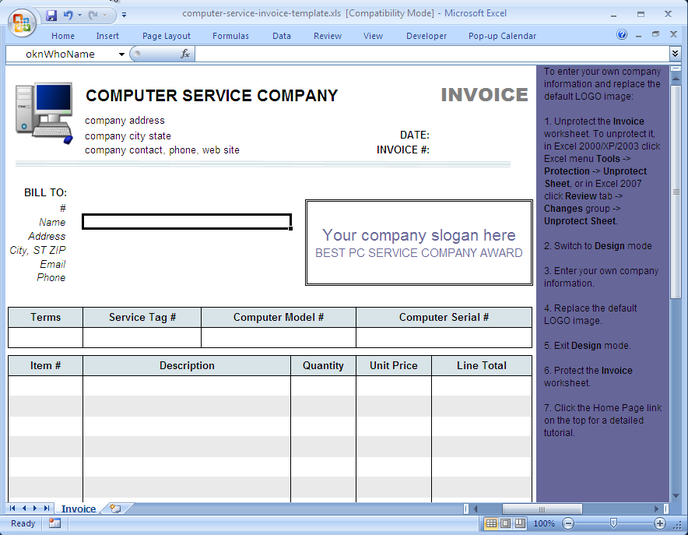Open the Redo history dropdown arrow
688x535 pixels.
click(105, 15)
